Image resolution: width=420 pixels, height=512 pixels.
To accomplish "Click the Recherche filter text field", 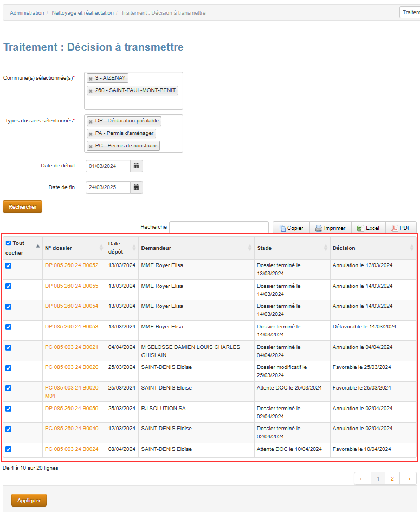I will coord(218,228).
